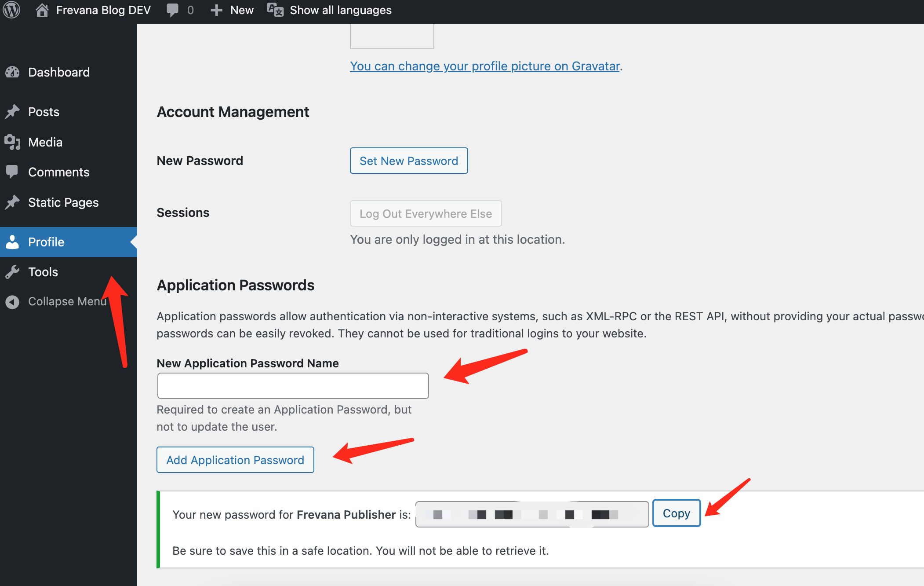Click the Collapse Menu arrow icon
Viewport: 924px width, 586px height.
click(12, 302)
